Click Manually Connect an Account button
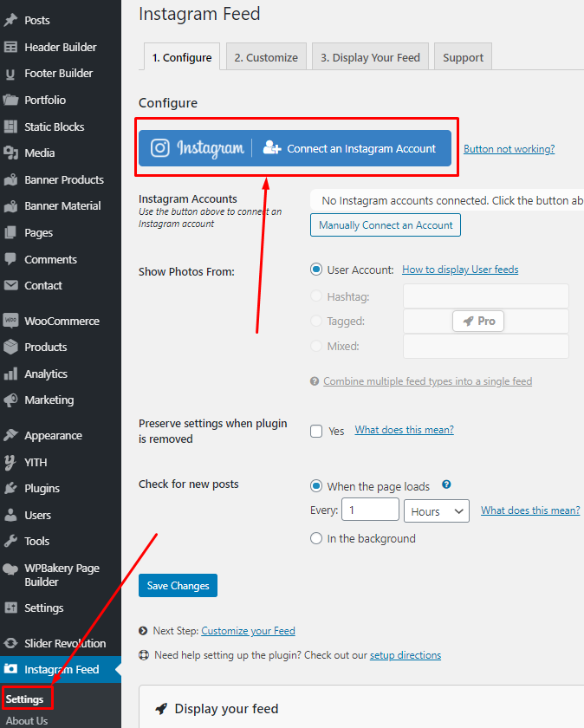This screenshot has height=728, width=584. click(386, 225)
